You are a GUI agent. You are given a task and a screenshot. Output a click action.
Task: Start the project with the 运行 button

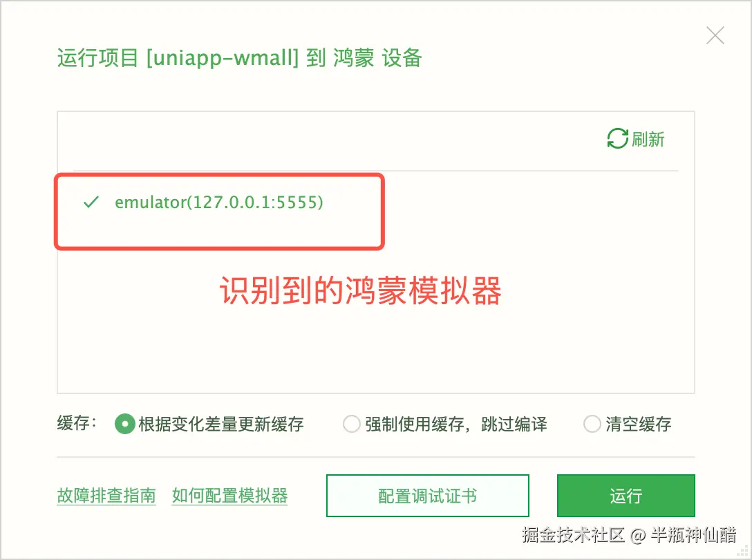626,496
